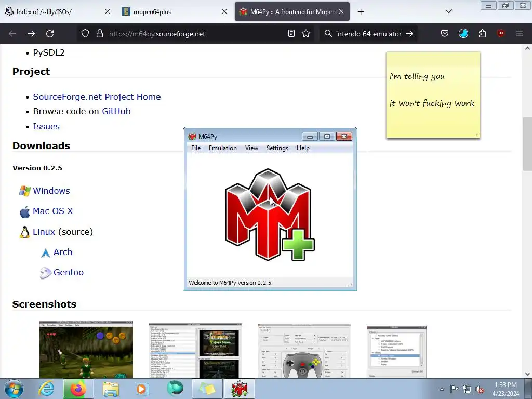The image size is (532, 399).
Task: Click the scrollbar up arrow
Action: (527, 48)
